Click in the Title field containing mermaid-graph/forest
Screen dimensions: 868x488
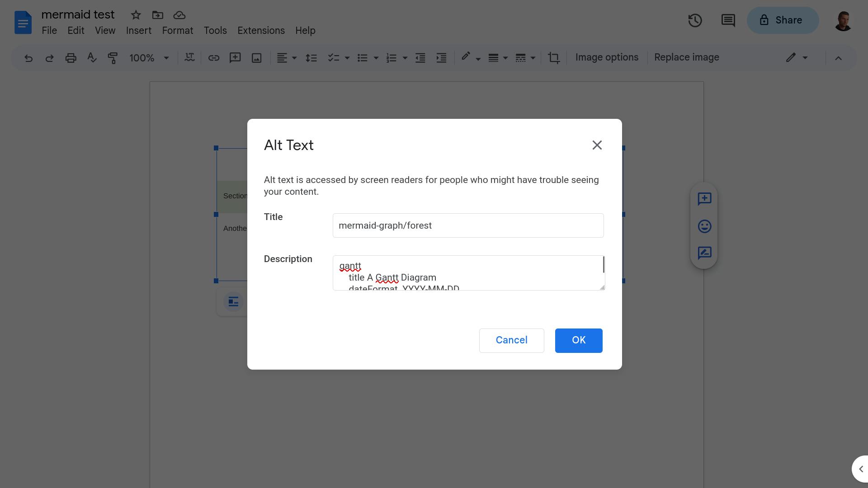click(x=468, y=225)
